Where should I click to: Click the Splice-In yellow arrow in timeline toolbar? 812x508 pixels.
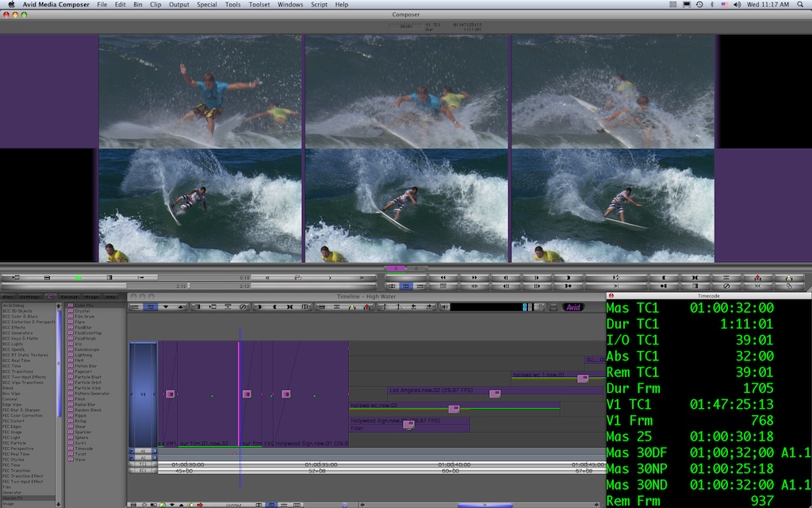click(352, 307)
